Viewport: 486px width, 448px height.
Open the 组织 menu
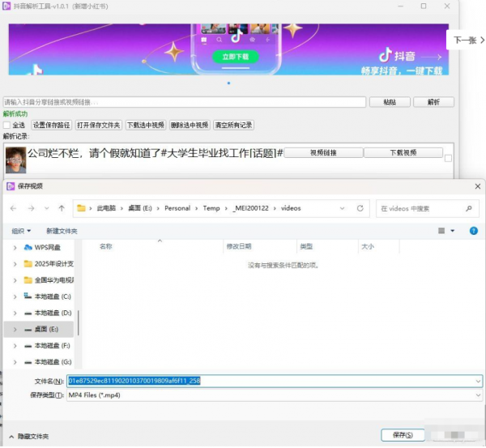(21, 231)
